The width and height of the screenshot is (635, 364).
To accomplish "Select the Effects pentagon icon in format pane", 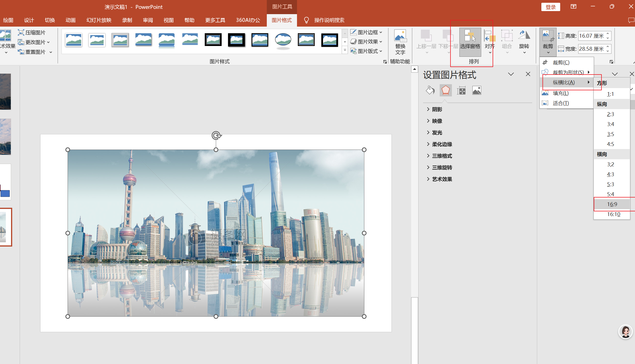I will click(x=445, y=90).
